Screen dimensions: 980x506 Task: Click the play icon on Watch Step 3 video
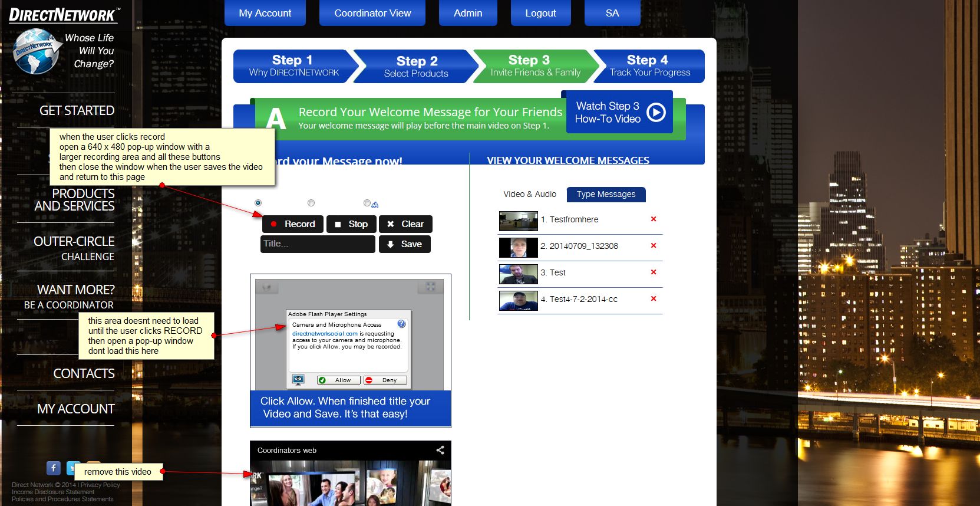(x=656, y=112)
